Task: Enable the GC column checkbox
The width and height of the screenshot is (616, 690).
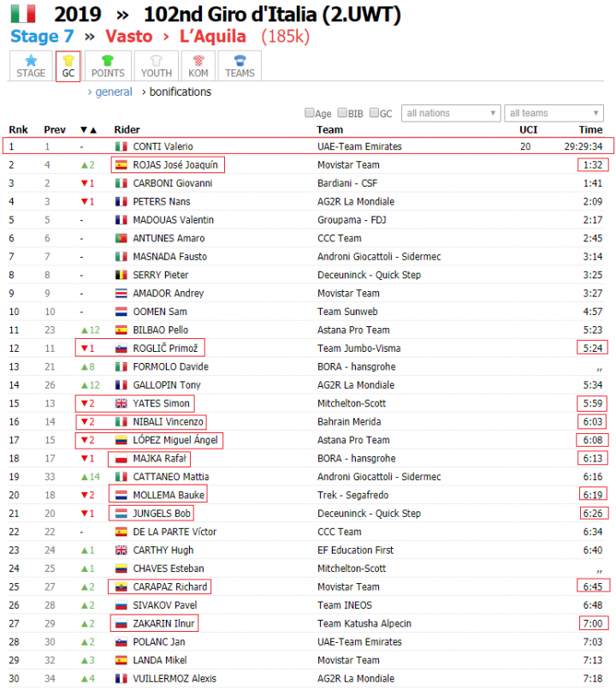Action: coord(374,113)
